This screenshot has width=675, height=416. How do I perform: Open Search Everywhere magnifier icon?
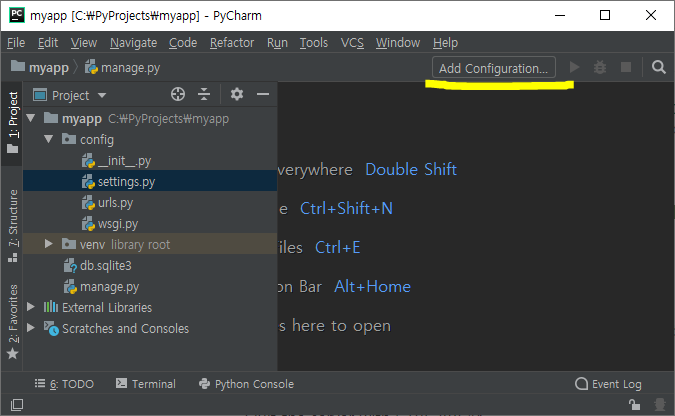tap(658, 67)
